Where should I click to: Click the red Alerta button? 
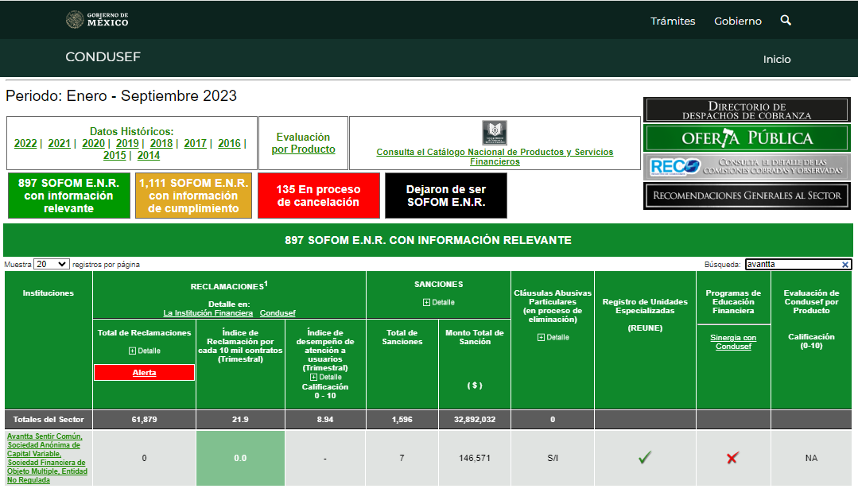pyautogui.click(x=145, y=373)
